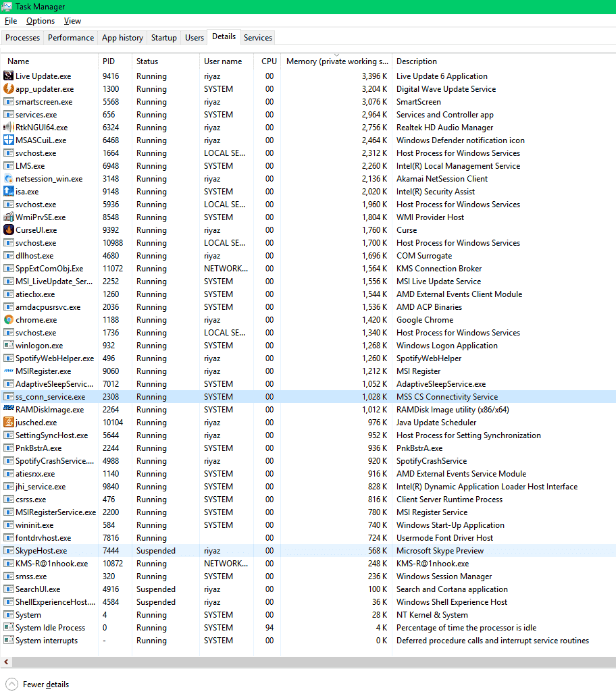The height and width of the screenshot is (698, 616).
Task: Click the 3,396 K memory value
Action: (375, 76)
